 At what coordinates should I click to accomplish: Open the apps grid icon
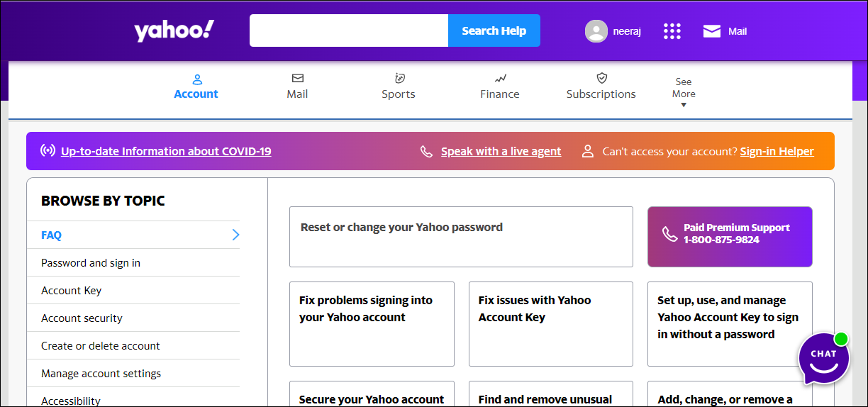tap(672, 31)
